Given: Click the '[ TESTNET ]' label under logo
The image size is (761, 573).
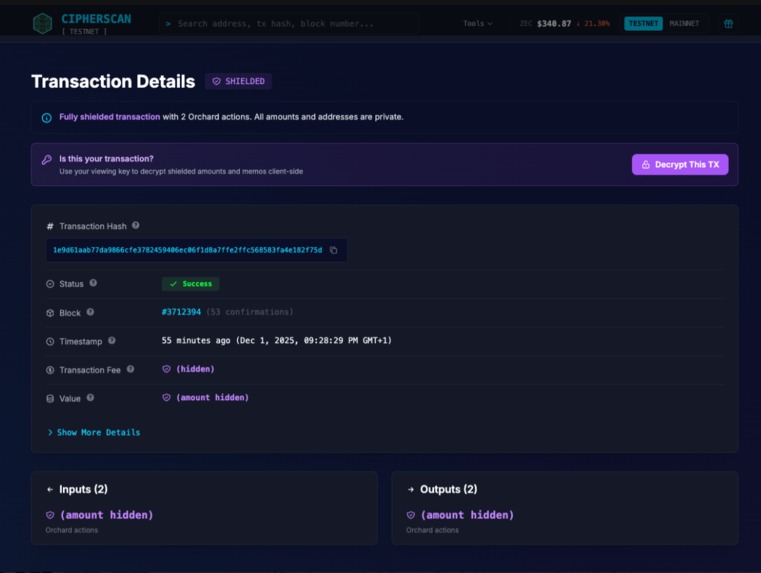Looking at the screenshot, I should (x=84, y=32).
